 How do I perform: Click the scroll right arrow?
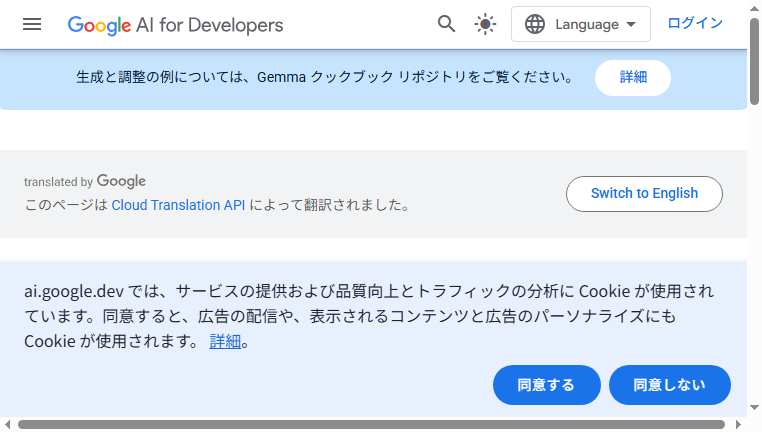(x=738, y=425)
